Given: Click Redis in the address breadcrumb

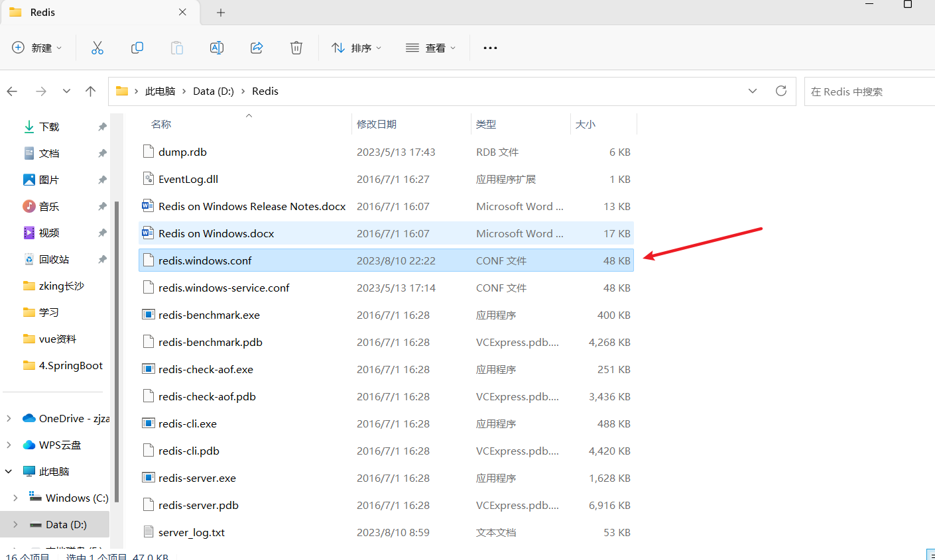Looking at the screenshot, I should (x=265, y=91).
